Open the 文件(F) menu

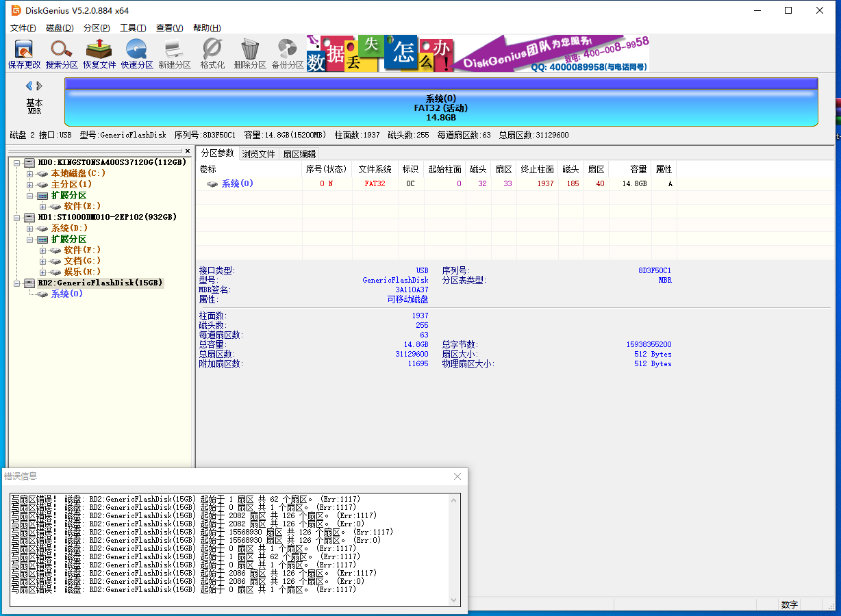(23, 27)
